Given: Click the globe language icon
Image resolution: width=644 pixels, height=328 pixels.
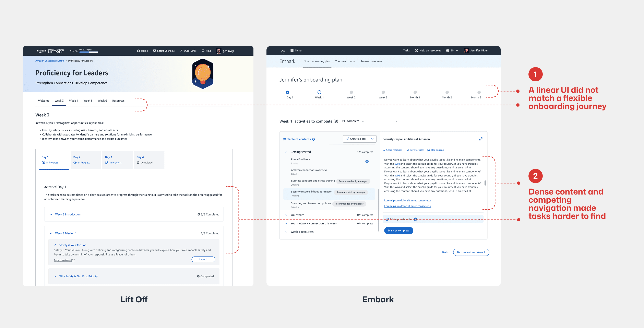Looking at the screenshot, I should click(448, 50).
